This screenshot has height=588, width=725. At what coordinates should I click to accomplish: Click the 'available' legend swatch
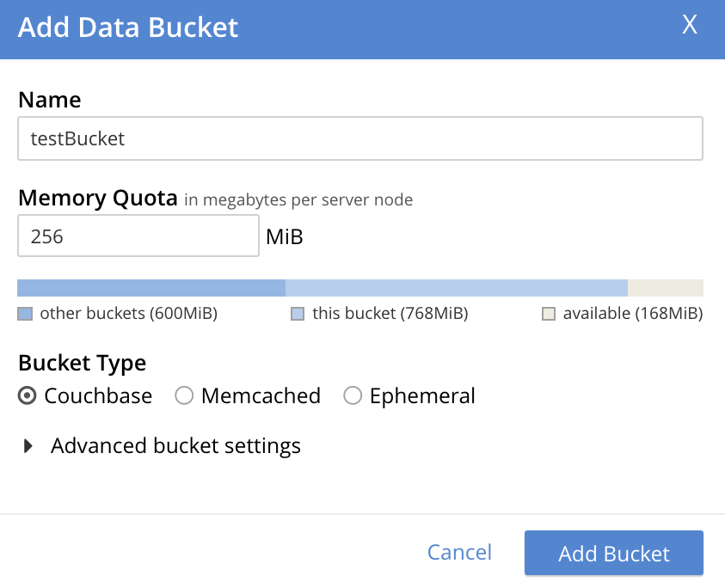[548, 314]
